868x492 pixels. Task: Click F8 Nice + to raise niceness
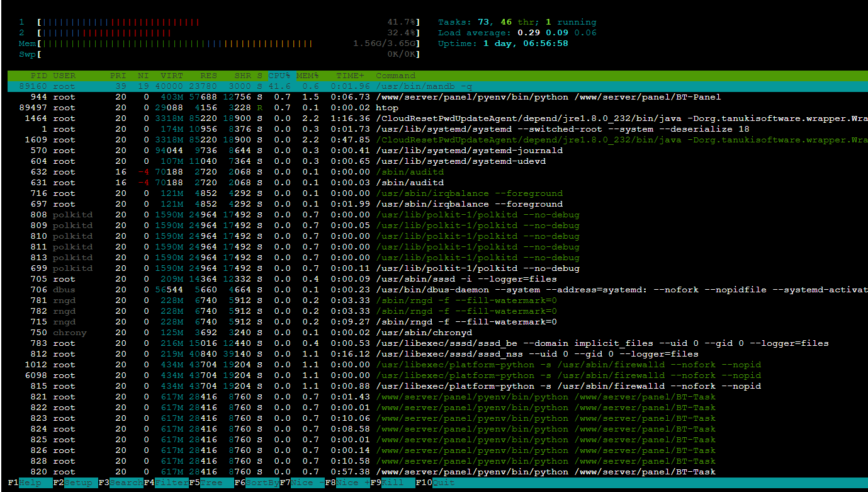click(x=347, y=483)
